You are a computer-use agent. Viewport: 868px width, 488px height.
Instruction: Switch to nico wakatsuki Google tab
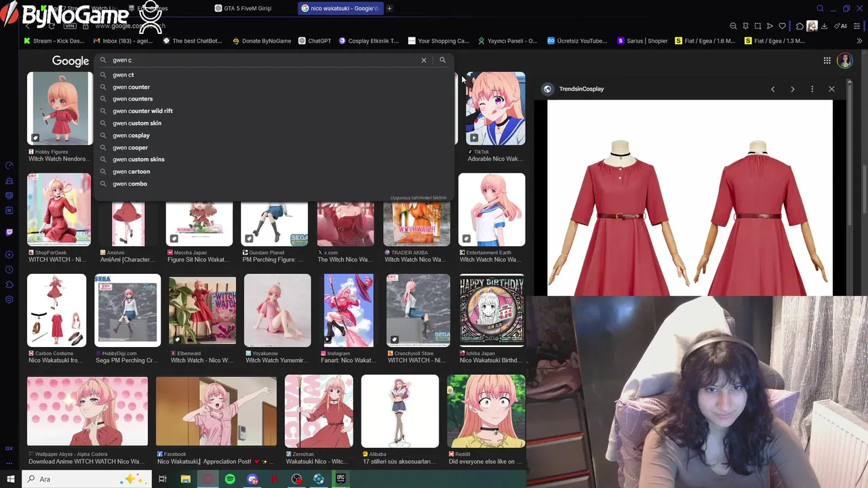pyautogui.click(x=340, y=8)
